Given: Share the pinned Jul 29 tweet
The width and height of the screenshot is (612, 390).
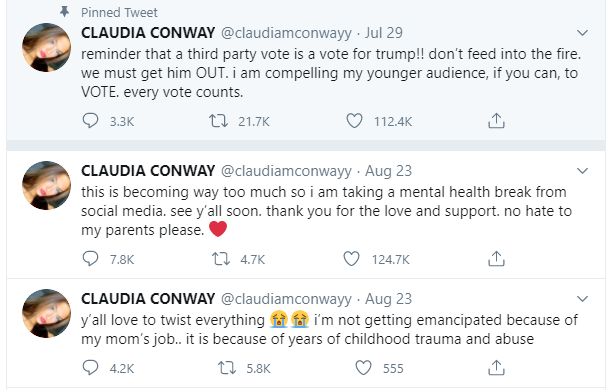Looking at the screenshot, I should pos(496,121).
